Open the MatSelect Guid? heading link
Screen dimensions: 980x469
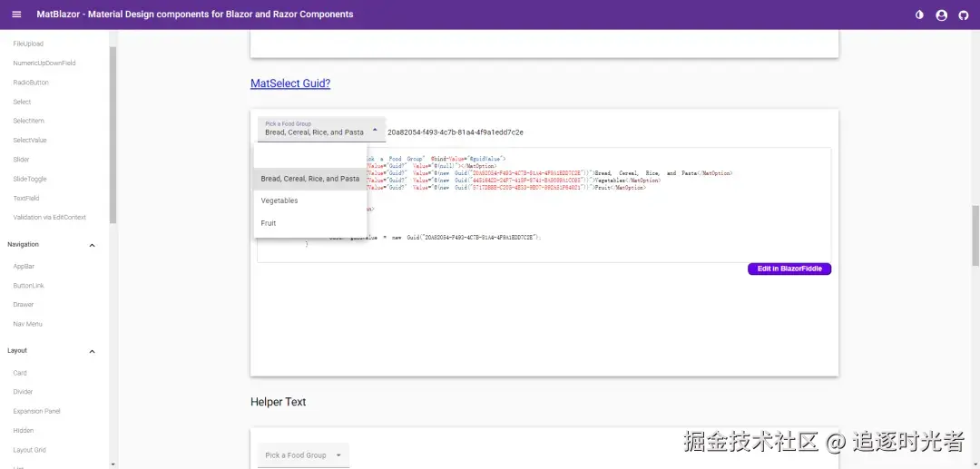tap(290, 83)
